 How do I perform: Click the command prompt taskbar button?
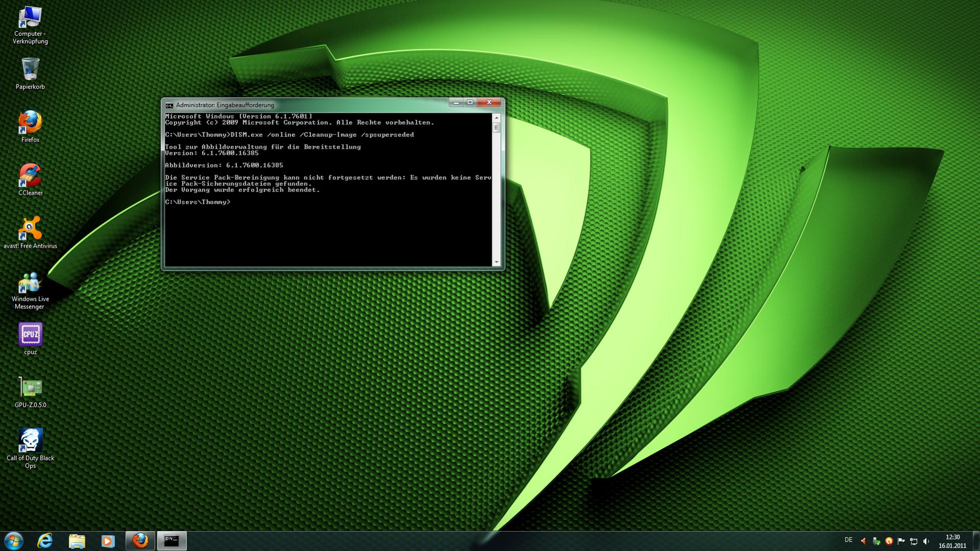(172, 541)
